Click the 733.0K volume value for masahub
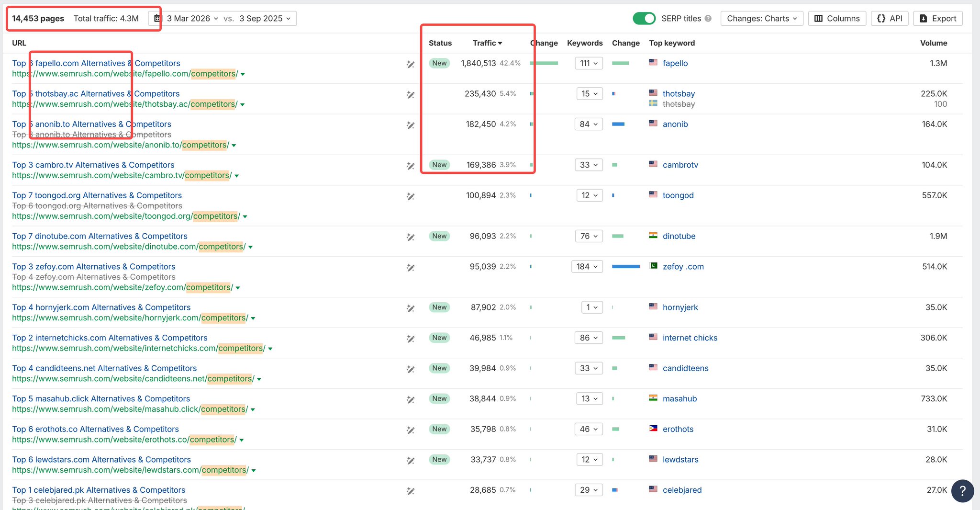The width and height of the screenshot is (980, 510). pyautogui.click(x=934, y=399)
